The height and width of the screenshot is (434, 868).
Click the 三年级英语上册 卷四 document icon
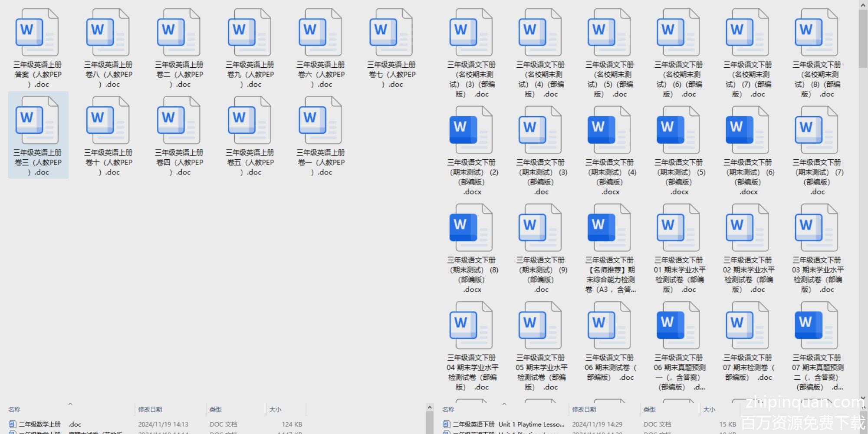179,120
